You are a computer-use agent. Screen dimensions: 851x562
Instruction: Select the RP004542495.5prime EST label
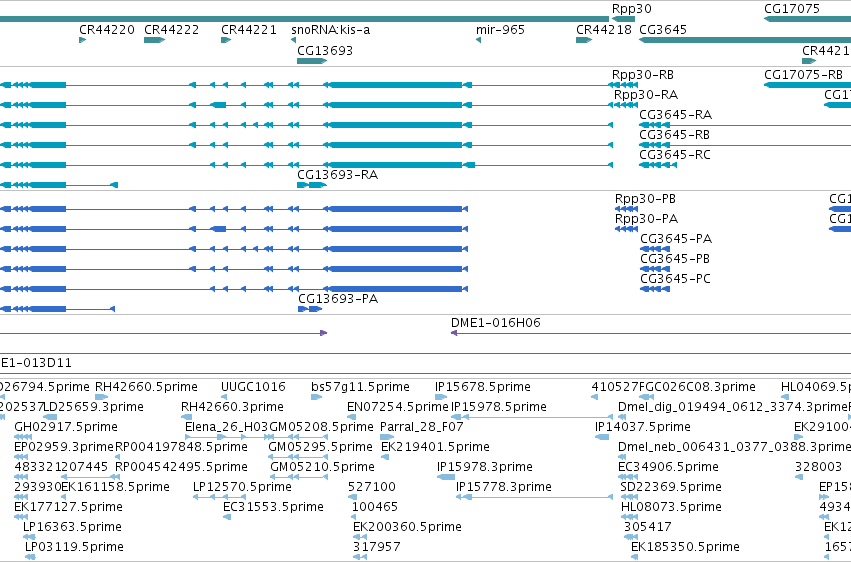[181, 468]
